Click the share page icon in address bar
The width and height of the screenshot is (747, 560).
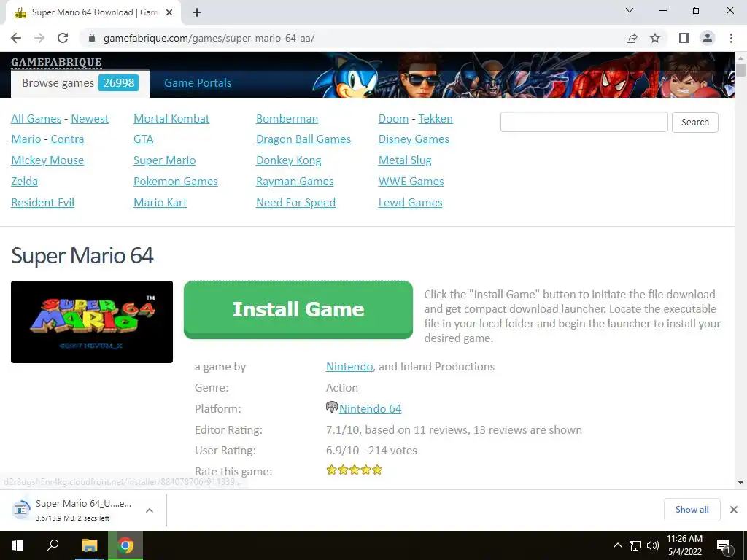click(x=632, y=38)
